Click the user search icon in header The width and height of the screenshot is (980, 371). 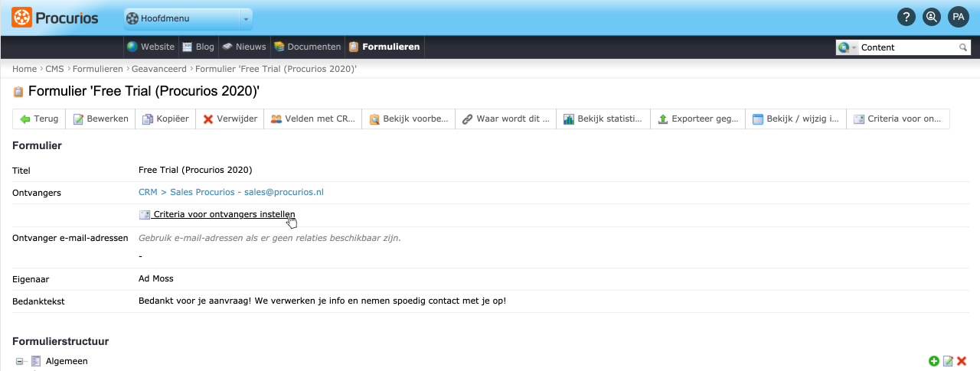click(x=932, y=17)
